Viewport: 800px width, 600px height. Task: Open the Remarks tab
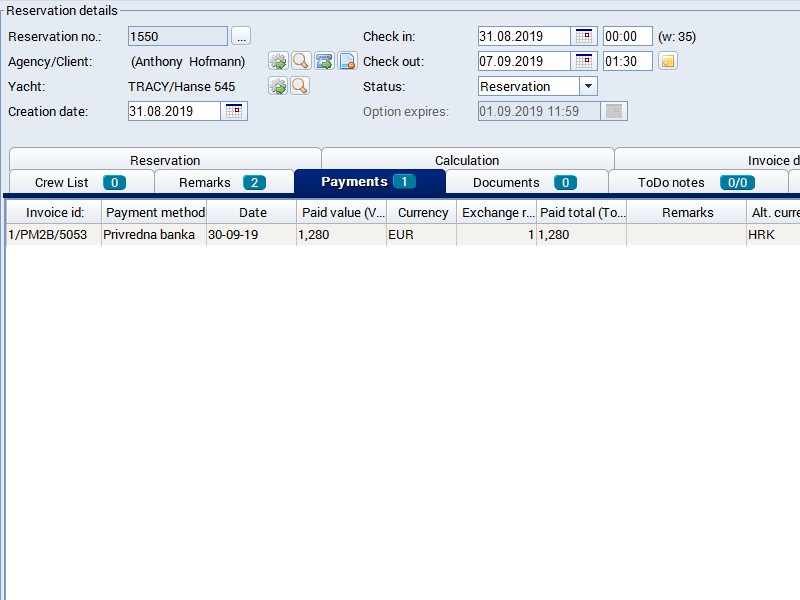(x=223, y=182)
